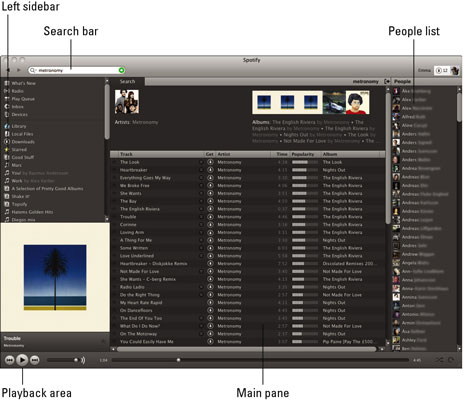Collapse the People list with the arrow icon
This screenshot has width=463, height=400.
[x=387, y=81]
